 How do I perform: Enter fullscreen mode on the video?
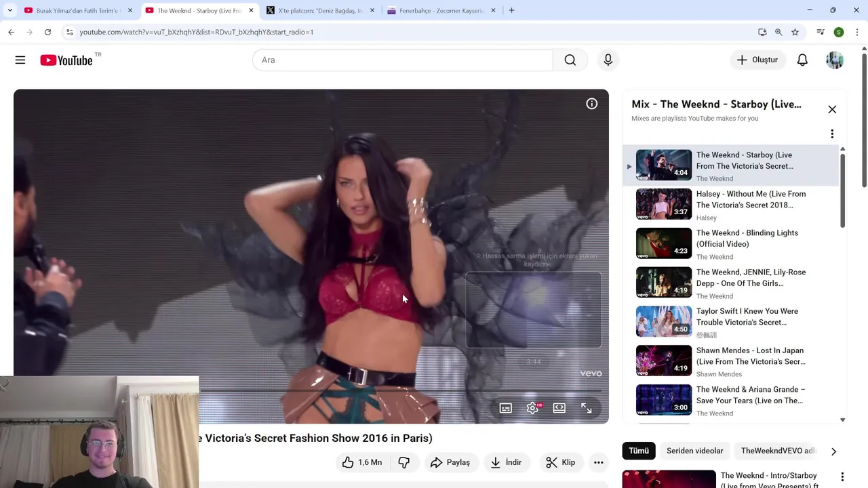point(587,408)
